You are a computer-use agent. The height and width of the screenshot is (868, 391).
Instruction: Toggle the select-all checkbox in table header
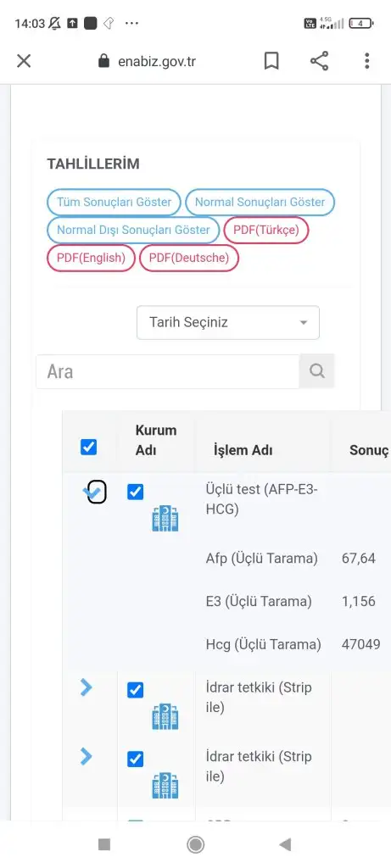pyautogui.click(x=88, y=447)
